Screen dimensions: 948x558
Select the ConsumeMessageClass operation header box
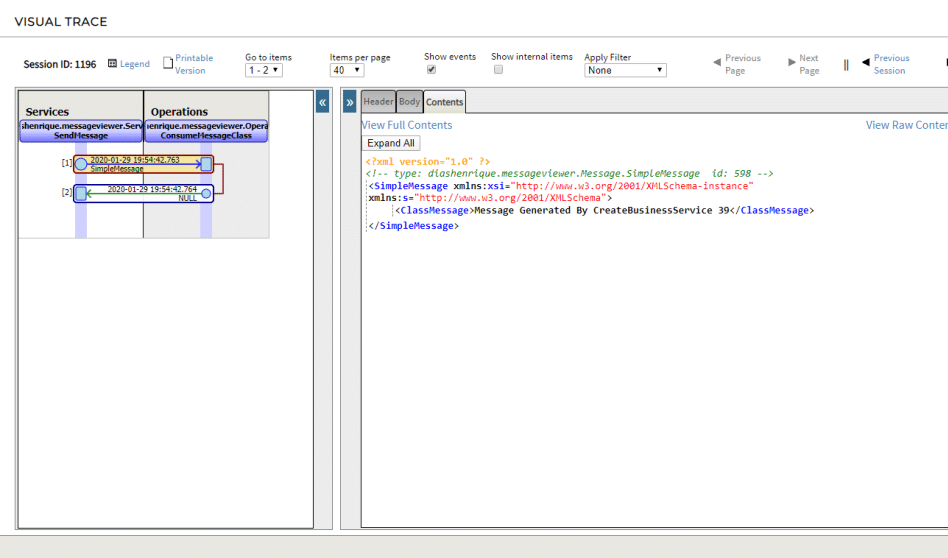[x=206, y=131]
